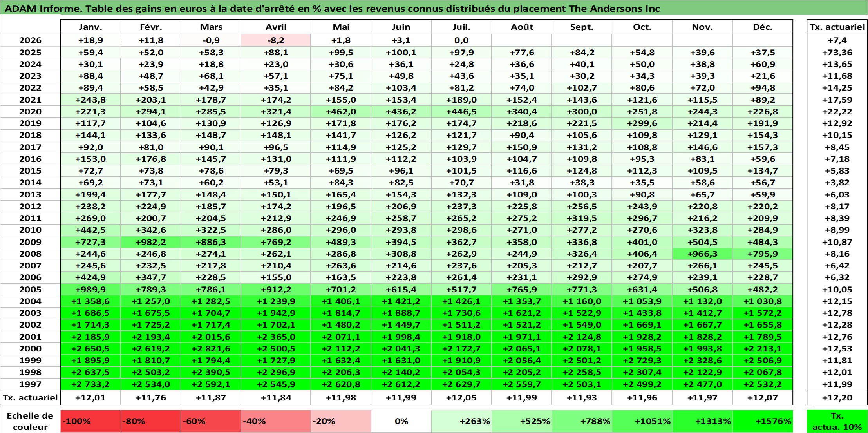Click the +60,9 cell for Déc. 2024
Image resolution: width=868 pixels, height=433 pixels.
(763, 64)
